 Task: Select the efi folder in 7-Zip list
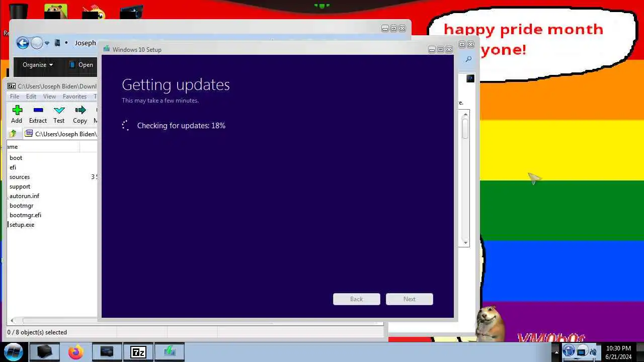coord(13,167)
